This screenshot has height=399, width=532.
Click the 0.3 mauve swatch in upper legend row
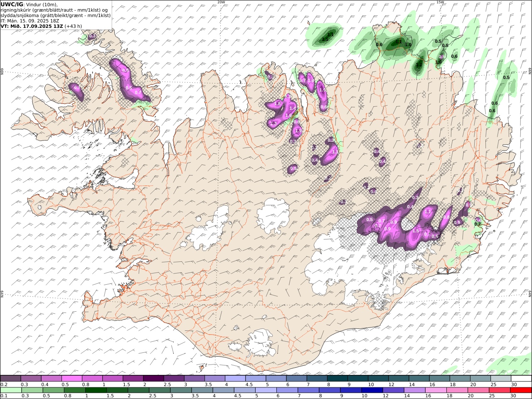click(x=31, y=378)
